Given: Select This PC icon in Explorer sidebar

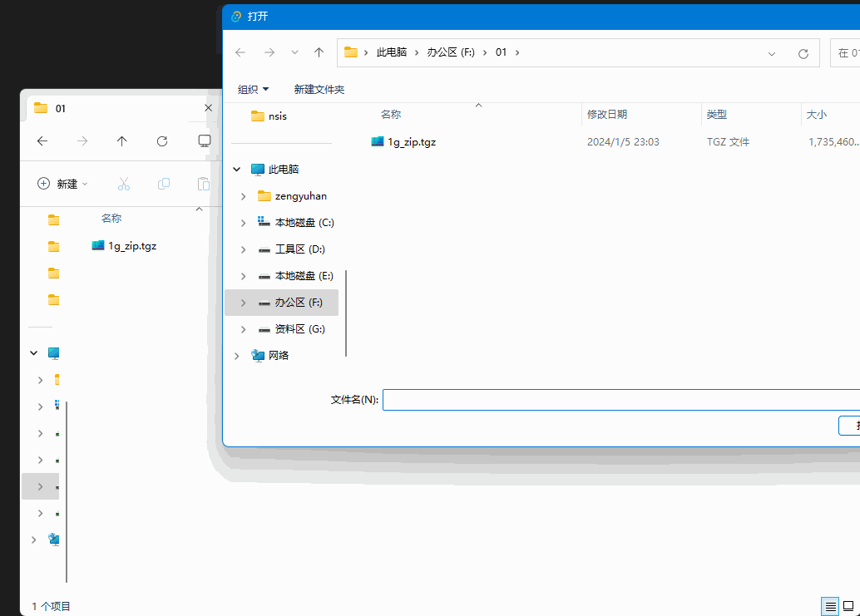Looking at the screenshot, I should [x=53, y=353].
